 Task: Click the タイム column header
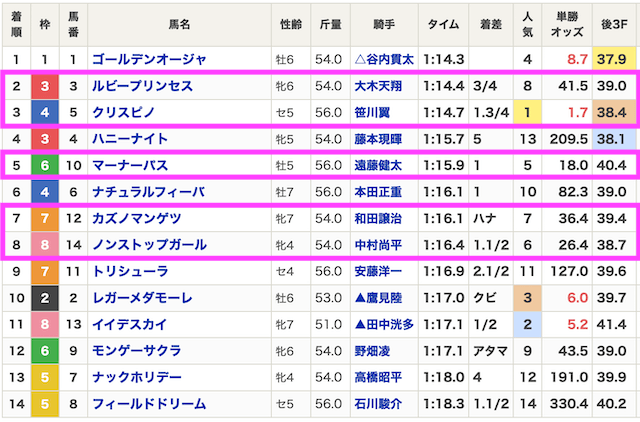click(x=443, y=25)
